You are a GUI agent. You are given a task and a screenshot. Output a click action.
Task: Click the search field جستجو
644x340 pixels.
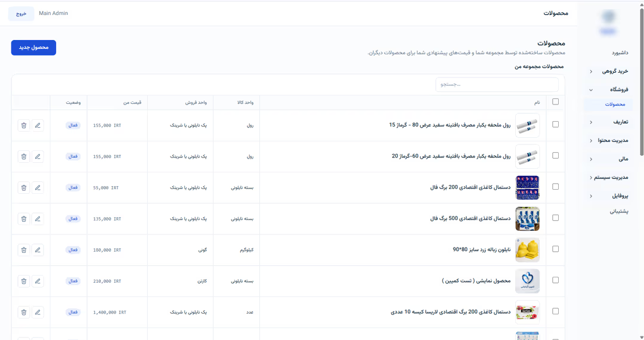497,85
